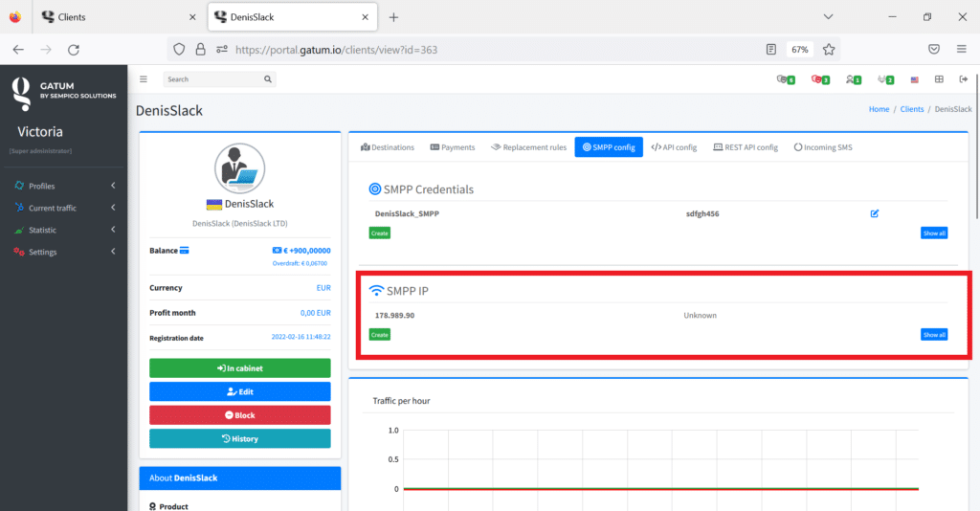This screenshot has height=511, width=980.
Task: Click the Unknown label in SMPP IP row
Action: pyautogui.click(x=700, y=316)
